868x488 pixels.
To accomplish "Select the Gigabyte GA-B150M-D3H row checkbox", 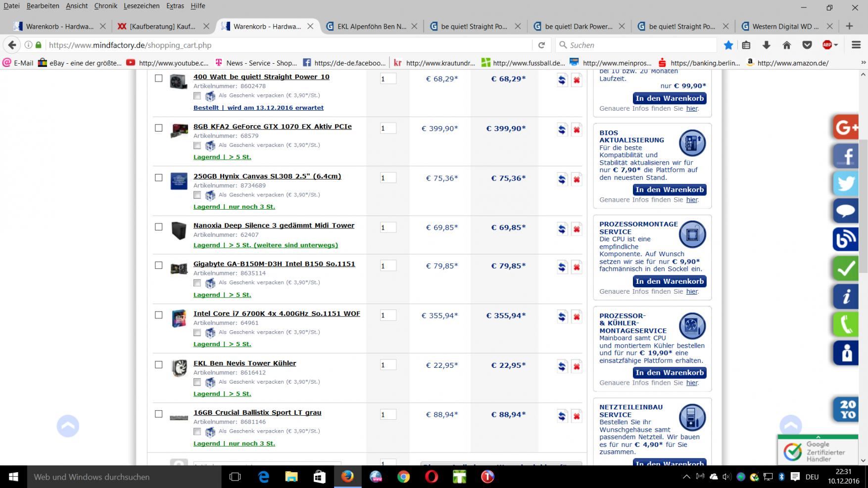I will 158,265.
